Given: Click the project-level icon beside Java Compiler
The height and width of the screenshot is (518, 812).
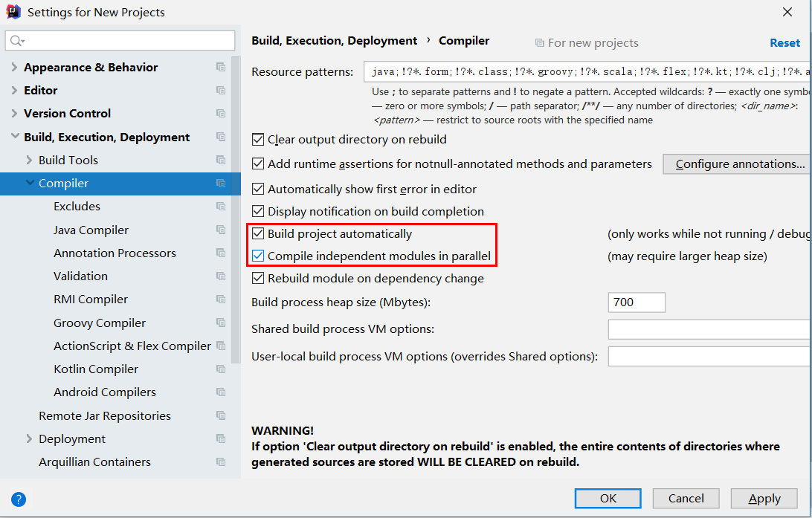Looking at the screenshot, I should [x=221, y=230].
